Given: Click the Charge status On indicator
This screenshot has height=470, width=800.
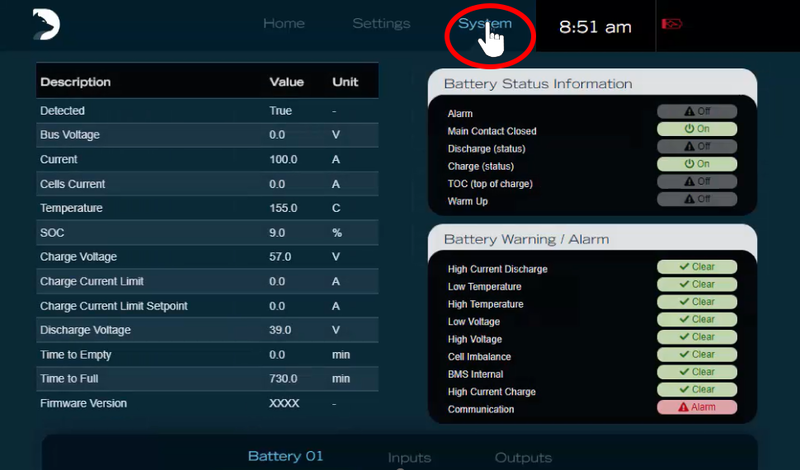Looking at the screenshot, I should click(697, 164).
